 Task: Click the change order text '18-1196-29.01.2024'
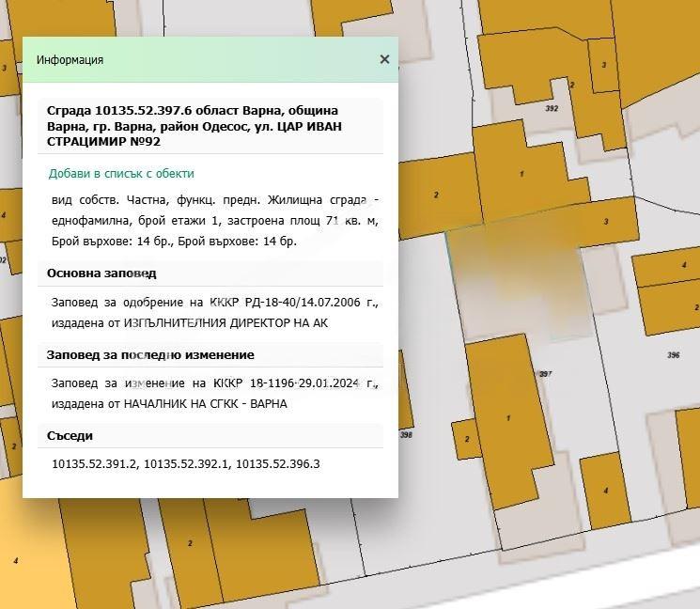pos(304,383)
